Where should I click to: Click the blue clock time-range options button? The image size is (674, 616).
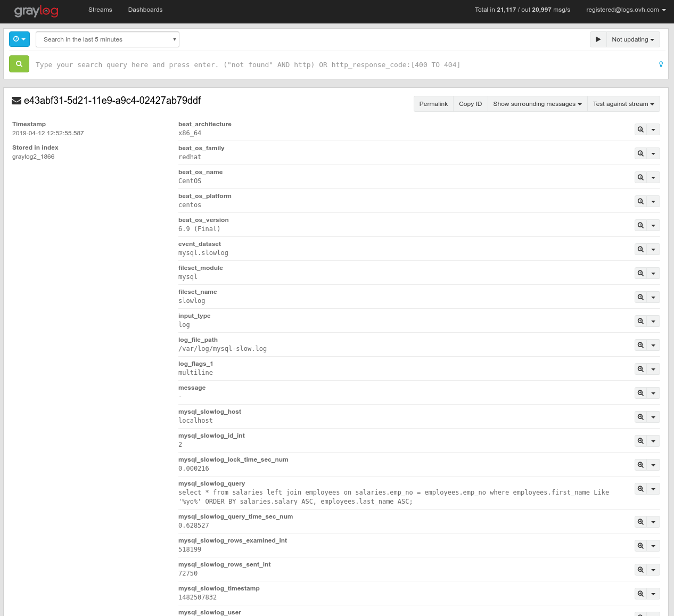point(19,39)
